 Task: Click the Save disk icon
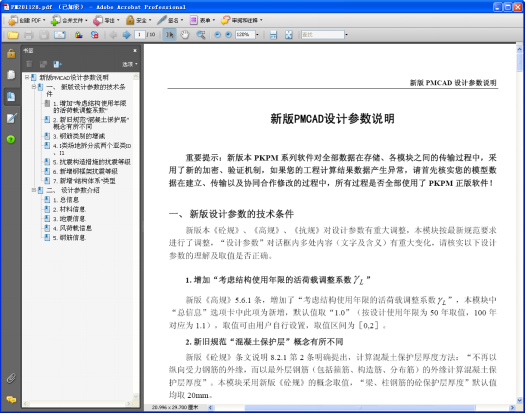(44, 35)
